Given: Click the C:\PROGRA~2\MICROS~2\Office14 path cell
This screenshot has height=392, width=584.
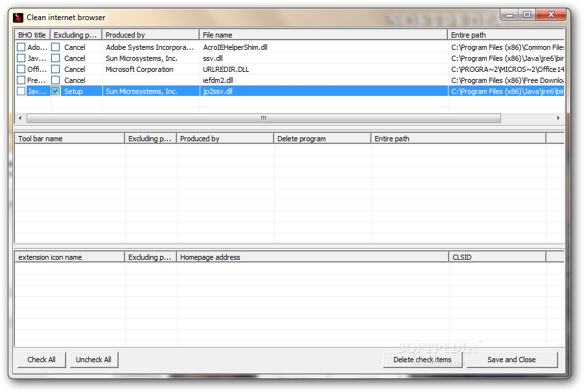Looking at the screenshot, I should (x=506, y=69).
